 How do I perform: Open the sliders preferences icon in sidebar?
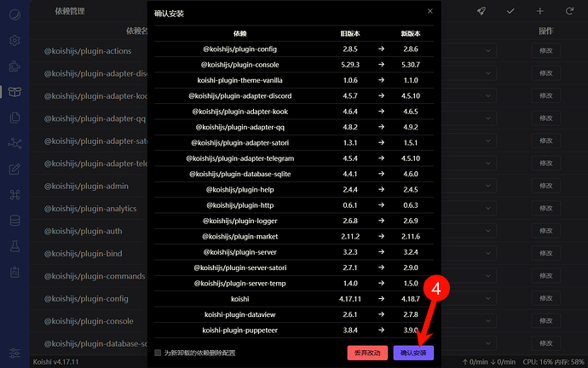point(14,353)
